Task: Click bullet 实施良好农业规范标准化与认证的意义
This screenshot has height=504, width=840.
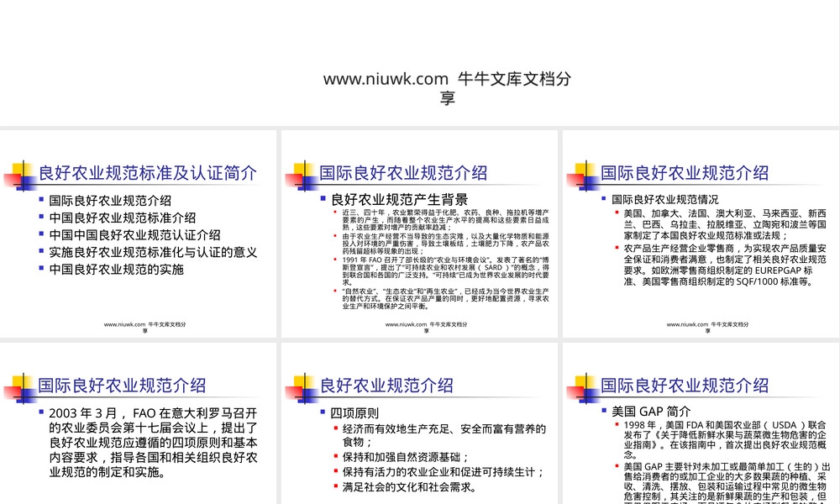Action: point(153,252)
